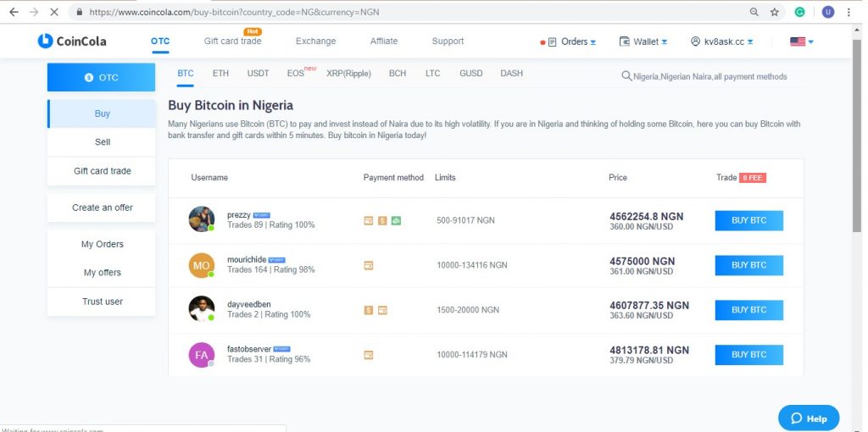Image resolution: width=868 pixels, height=432 pixels.
Task: Open the Chrome profile avatar
Action: point(828,12)
